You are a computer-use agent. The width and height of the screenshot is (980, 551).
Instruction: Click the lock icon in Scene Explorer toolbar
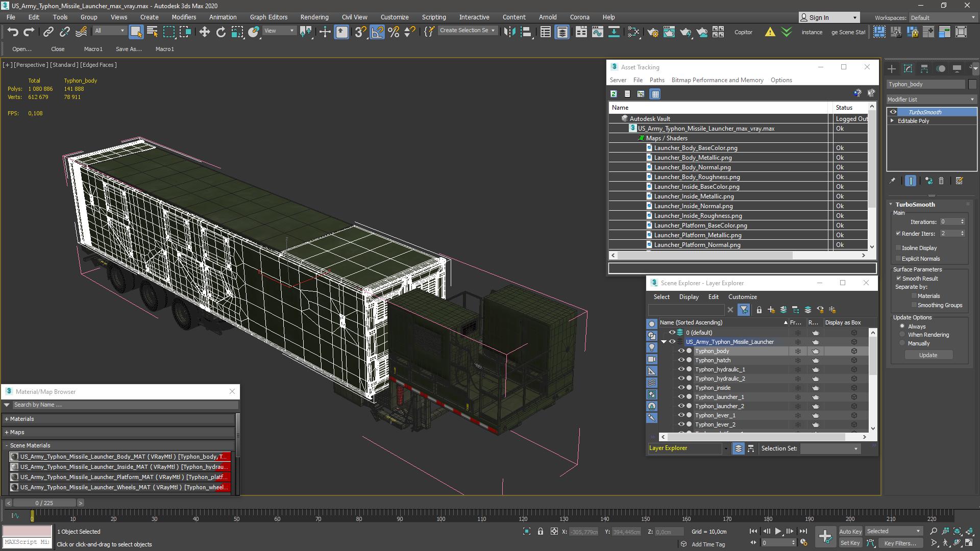point(759,310)
